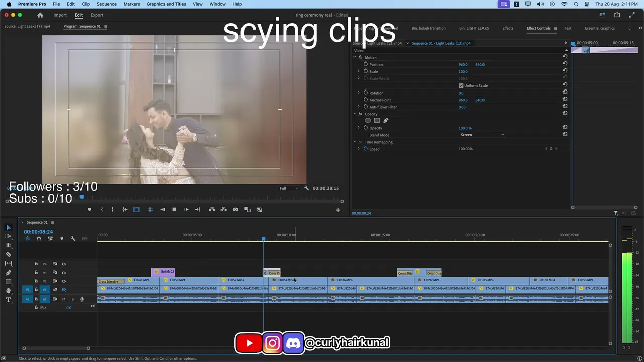Collapse the Motion effect section
Screen dimensions: 644x362
(x=354, y=57)
